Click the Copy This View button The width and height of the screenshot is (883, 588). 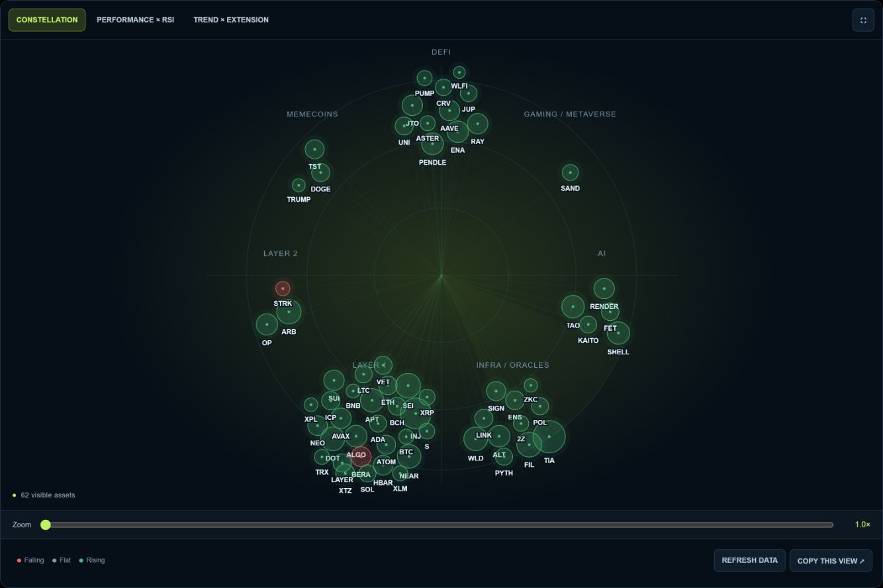[831, 561]
